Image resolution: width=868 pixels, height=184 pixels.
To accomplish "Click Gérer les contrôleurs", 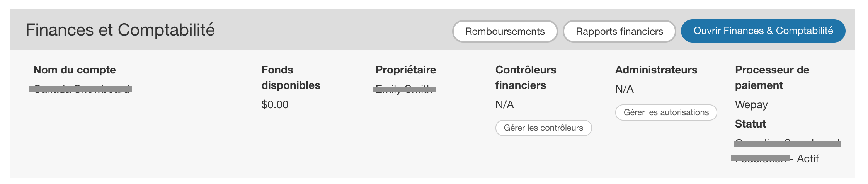I will 543,128.
